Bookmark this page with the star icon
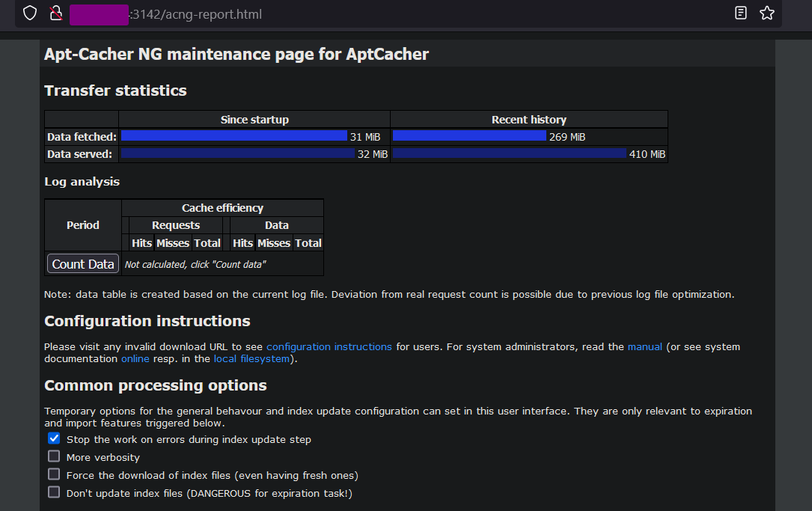 (x=767, y=13)
